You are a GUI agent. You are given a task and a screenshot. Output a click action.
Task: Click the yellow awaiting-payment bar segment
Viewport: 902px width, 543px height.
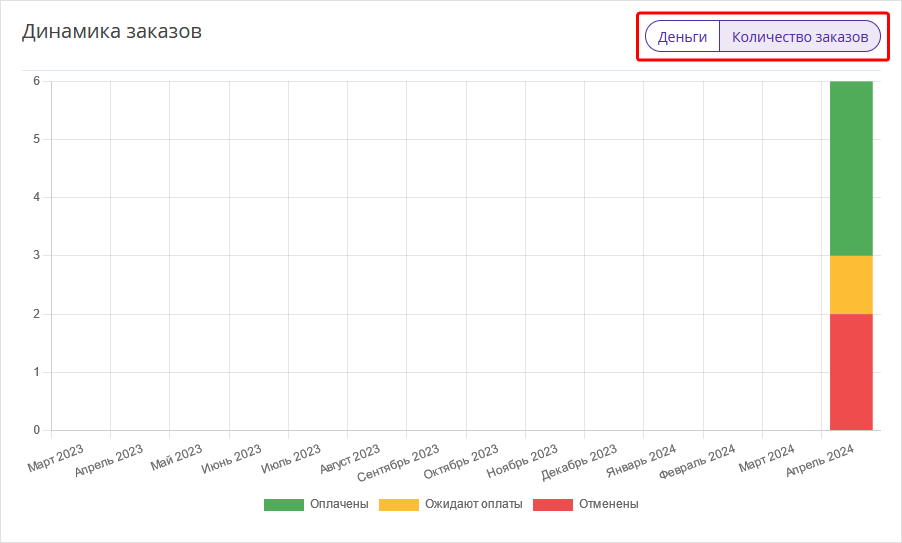point(851,285)
